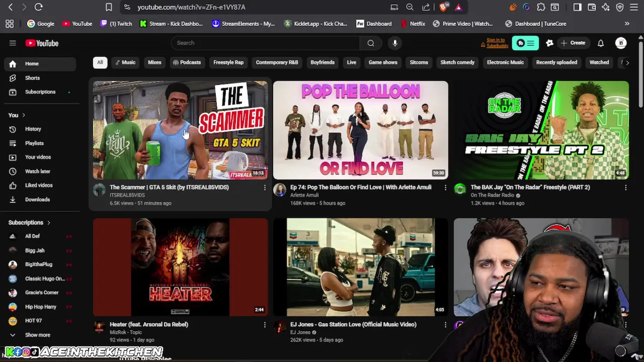Expand the You section
This screenshot has height=362, width=644.
click(17, 115)
